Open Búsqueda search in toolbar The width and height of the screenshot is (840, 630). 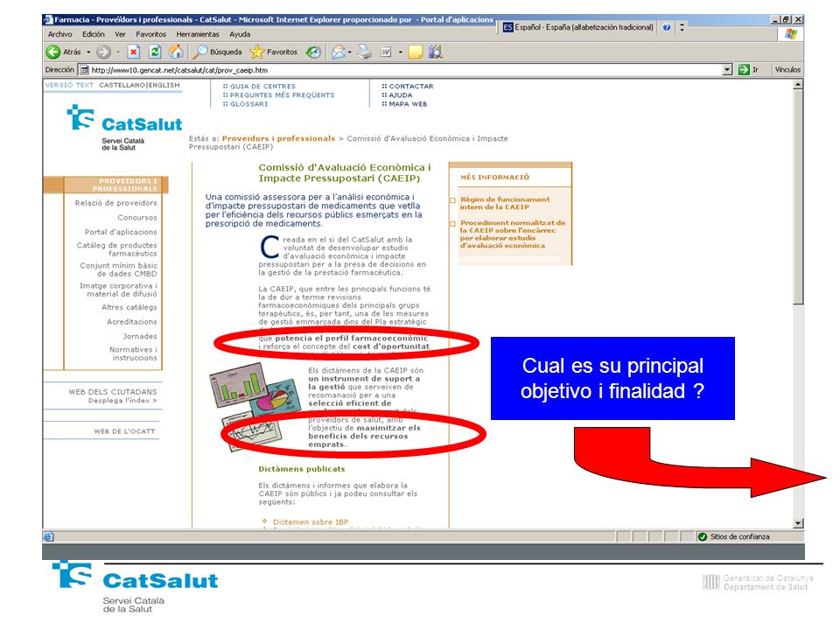pos(218,52)
